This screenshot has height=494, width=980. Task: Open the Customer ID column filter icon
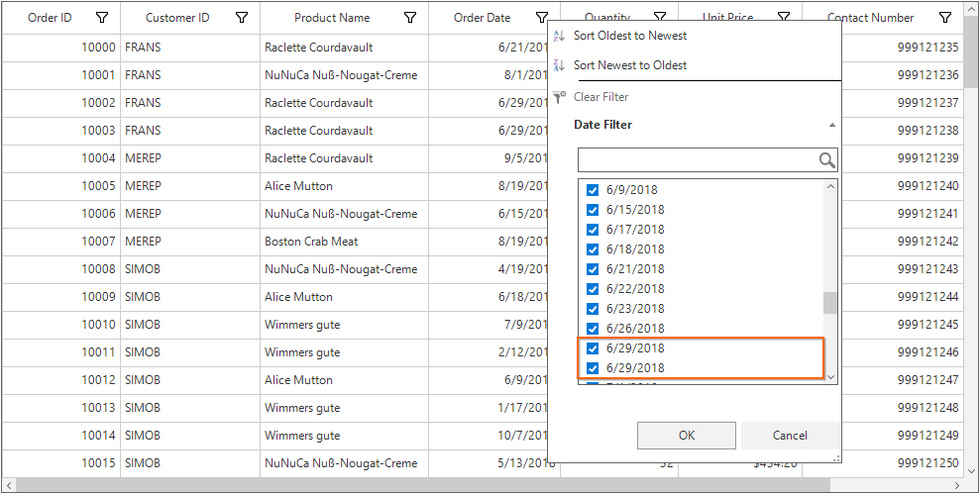tap(242, 18)
